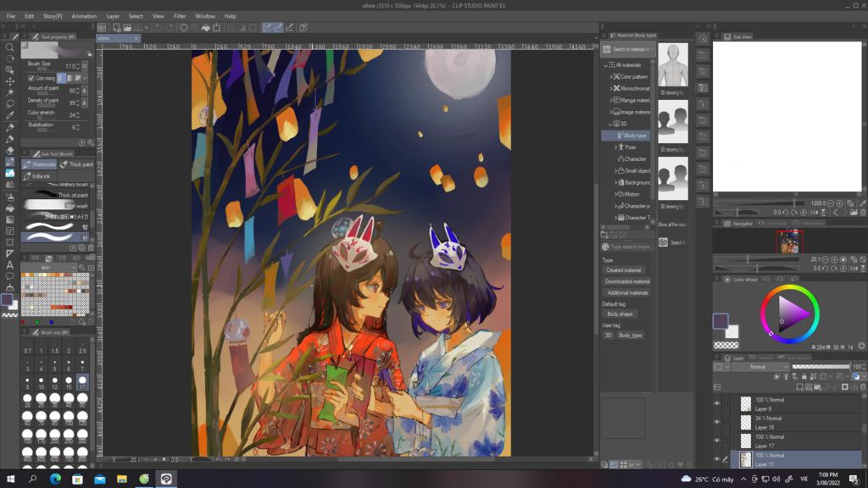The height and width of the screenshot is (488, 868).
Task: Select the Thick paint sub tool group
Action: click(77, 164)
